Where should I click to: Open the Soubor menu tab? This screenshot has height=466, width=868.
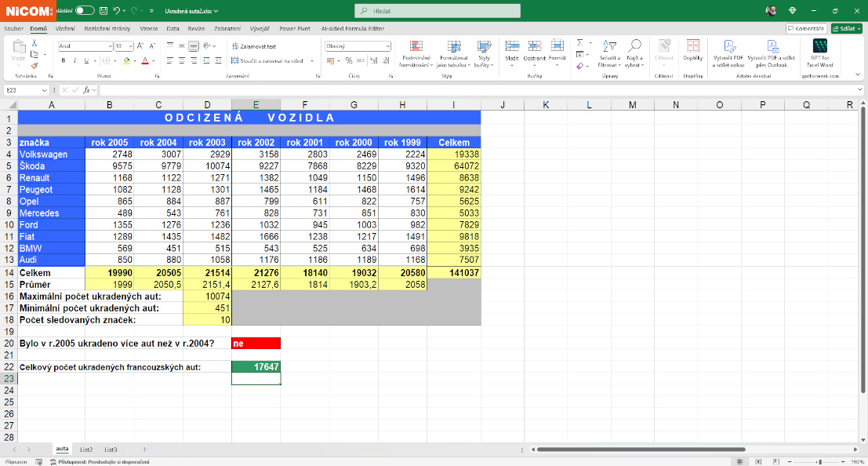13,28
